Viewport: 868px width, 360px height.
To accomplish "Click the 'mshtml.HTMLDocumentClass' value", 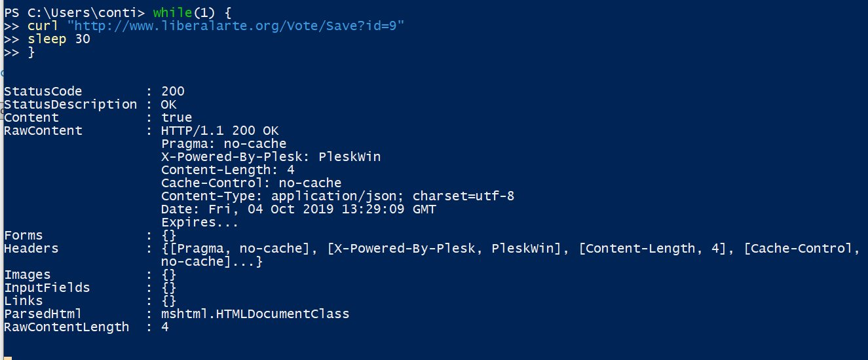I will (255, 314).
